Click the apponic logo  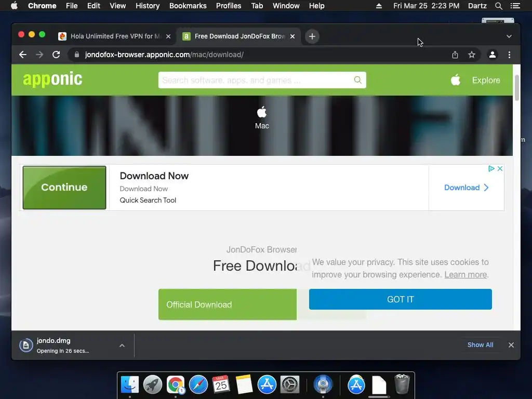[x=52, y=79]
